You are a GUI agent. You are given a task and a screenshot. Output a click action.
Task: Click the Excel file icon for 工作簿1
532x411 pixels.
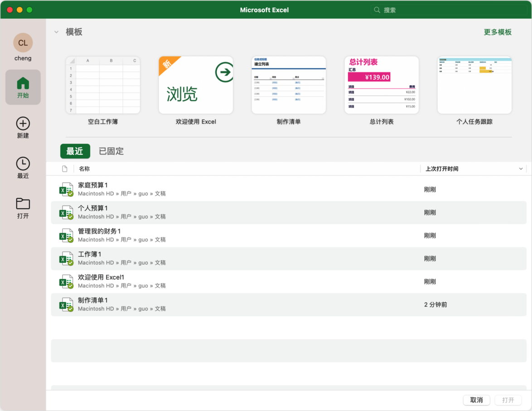tap(67, 258)
